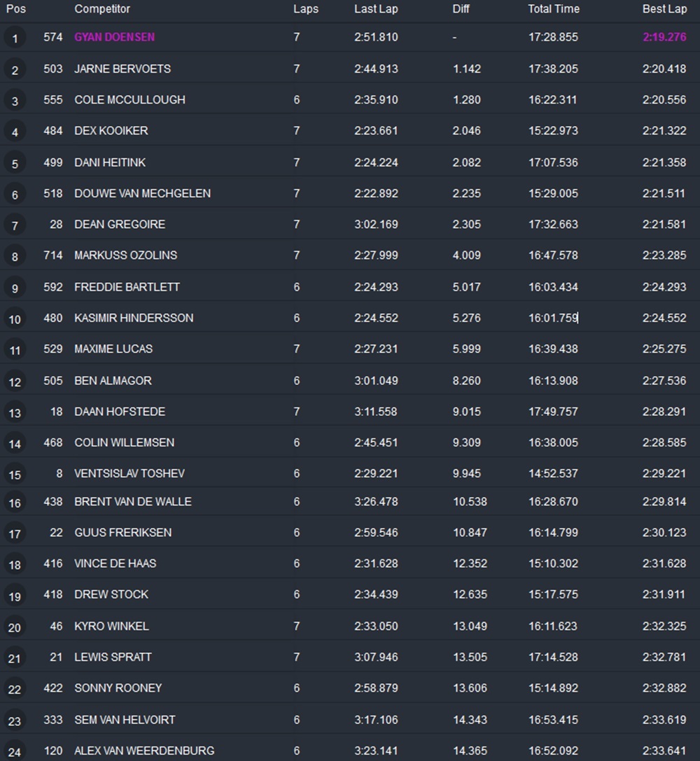Image resolution: width=700 pixels, height=761 pixels.
Task: Click the Laps column header
Action: 306,9
